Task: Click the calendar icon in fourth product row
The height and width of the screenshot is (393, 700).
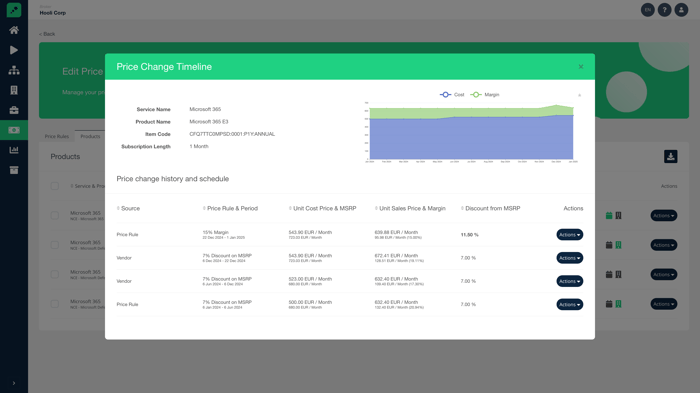Action: (609, 304)
